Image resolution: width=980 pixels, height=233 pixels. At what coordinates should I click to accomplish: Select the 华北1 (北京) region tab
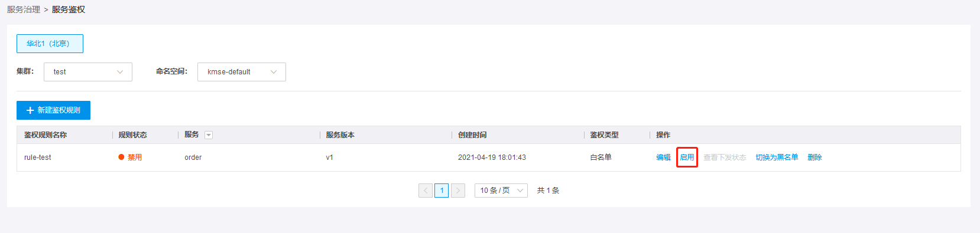[50, 44]
